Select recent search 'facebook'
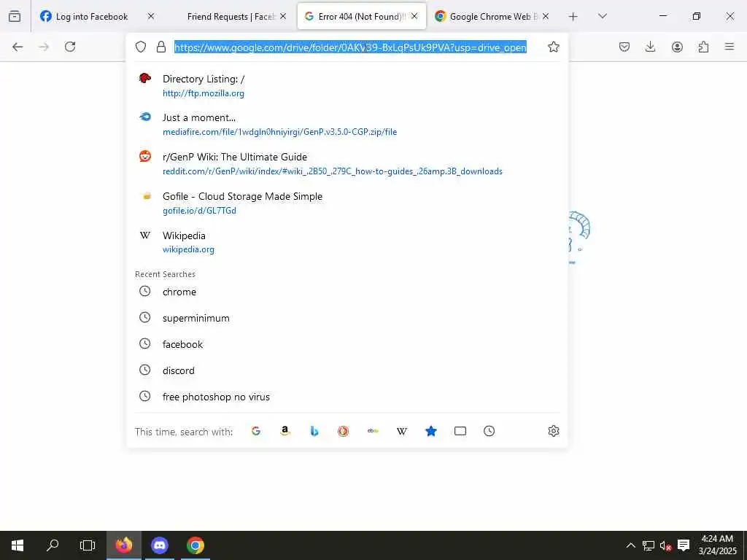The width and height of the screenshot is (747, 560). [347, 344]
